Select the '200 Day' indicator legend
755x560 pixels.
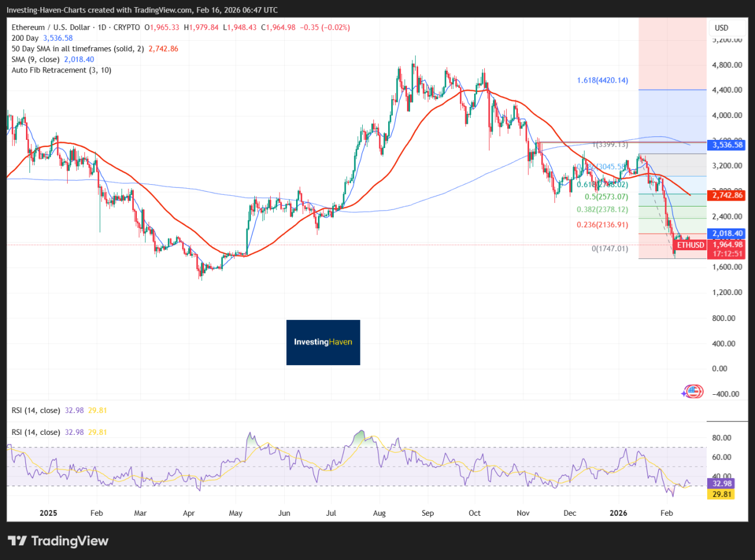coord(27,38)
